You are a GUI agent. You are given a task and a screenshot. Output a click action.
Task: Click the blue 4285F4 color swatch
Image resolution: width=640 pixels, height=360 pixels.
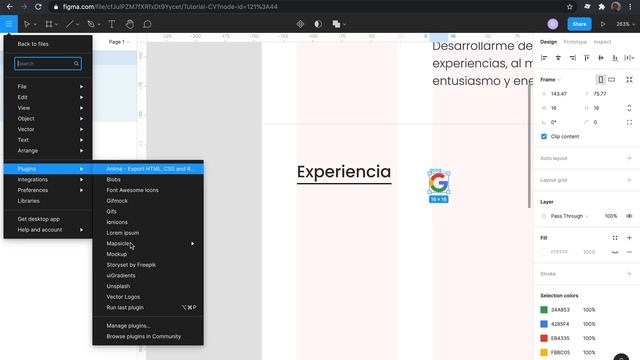(x=544, y=324)
